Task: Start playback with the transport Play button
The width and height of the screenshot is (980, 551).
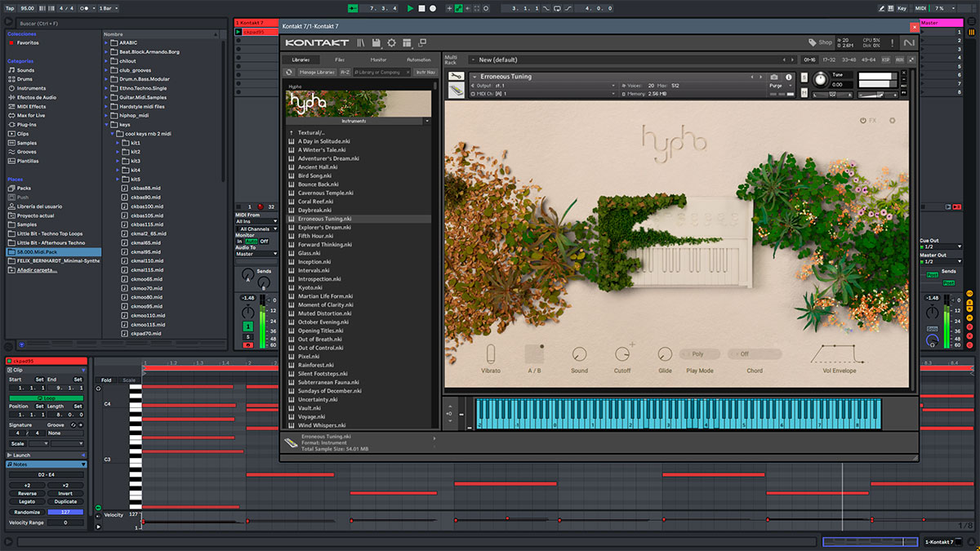Action: click(410, 8)
